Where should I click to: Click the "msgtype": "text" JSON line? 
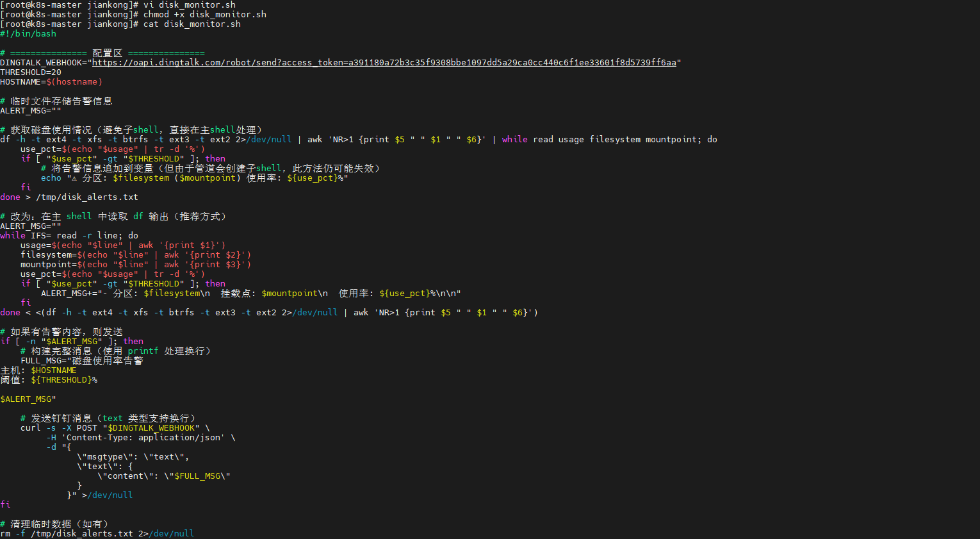click(133, 457)
